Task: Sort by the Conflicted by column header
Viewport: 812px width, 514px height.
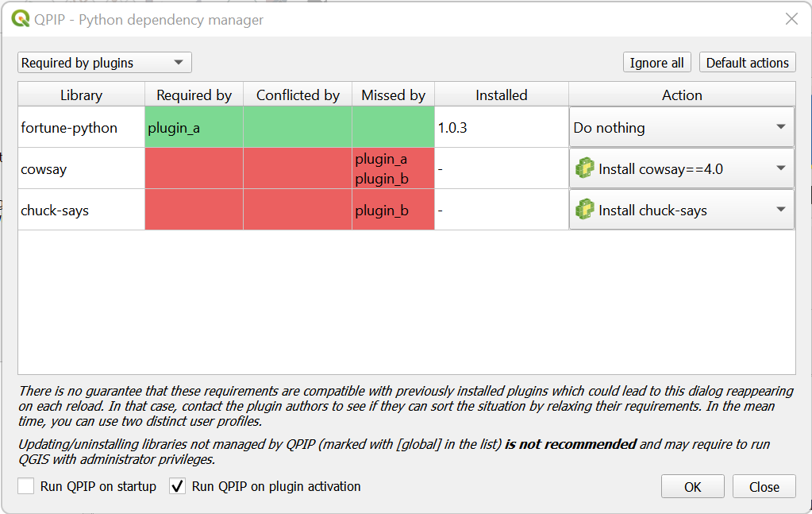Action: click(x=298, y=95)
